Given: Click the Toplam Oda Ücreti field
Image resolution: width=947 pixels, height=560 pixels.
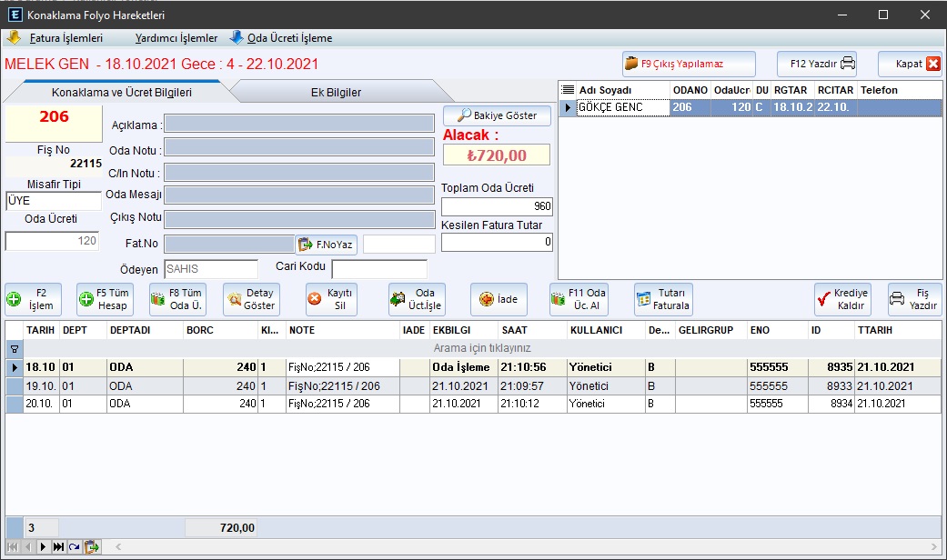Looking at the screenshot, I should tap(497, 205).
